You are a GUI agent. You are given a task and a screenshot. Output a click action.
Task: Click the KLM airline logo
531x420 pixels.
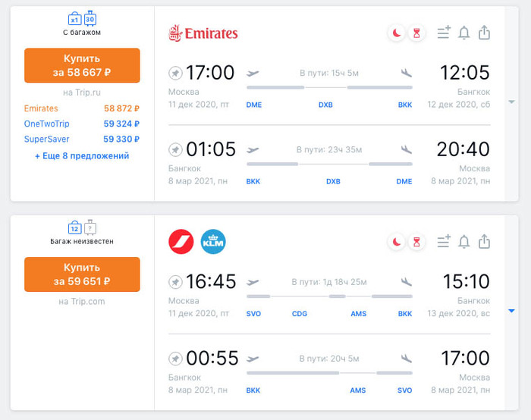click(213, 242)
